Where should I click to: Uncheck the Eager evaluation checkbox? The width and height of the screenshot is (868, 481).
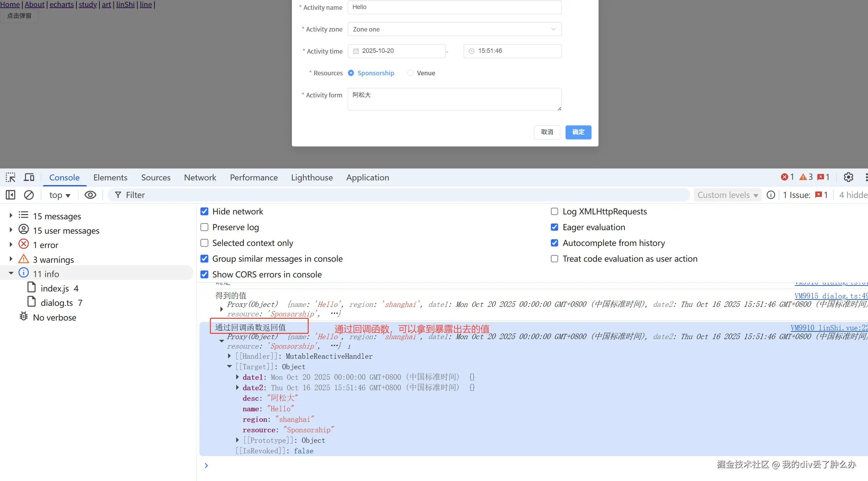pos(554,227)
